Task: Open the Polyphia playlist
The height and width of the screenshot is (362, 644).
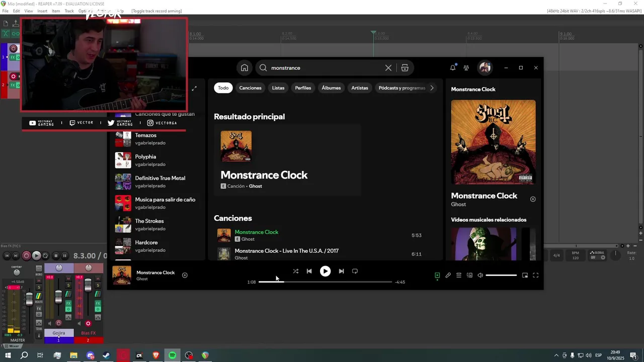Action: (155, 160)
